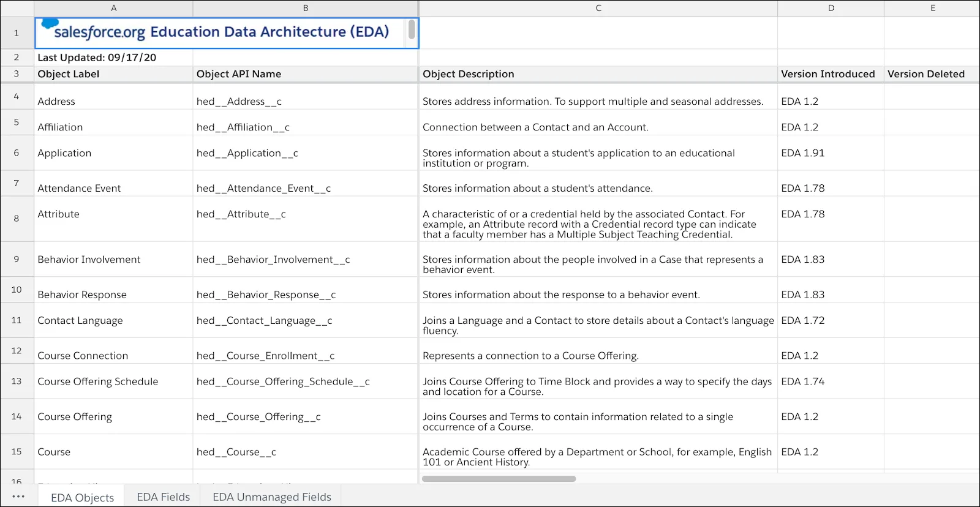Click the 'EDA 1.72' version cell
Viewport: 980px width, 507px height.
pos(831,320)
